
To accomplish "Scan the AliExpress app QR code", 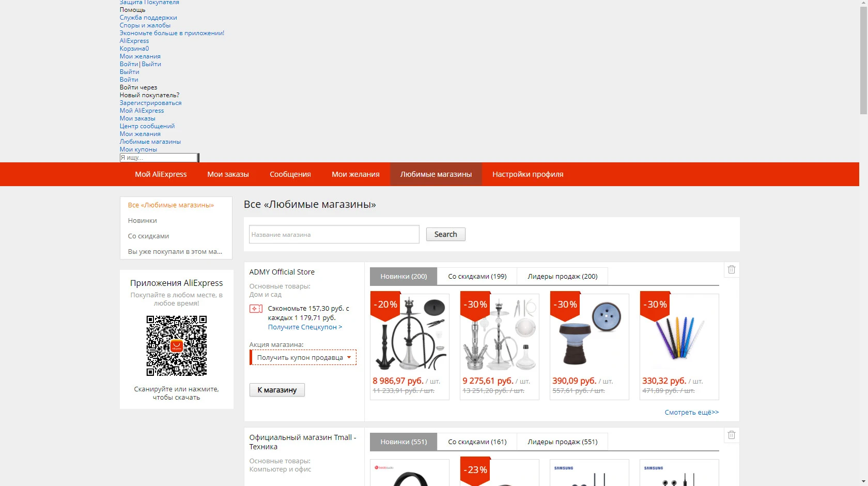I will coord(177,345).
